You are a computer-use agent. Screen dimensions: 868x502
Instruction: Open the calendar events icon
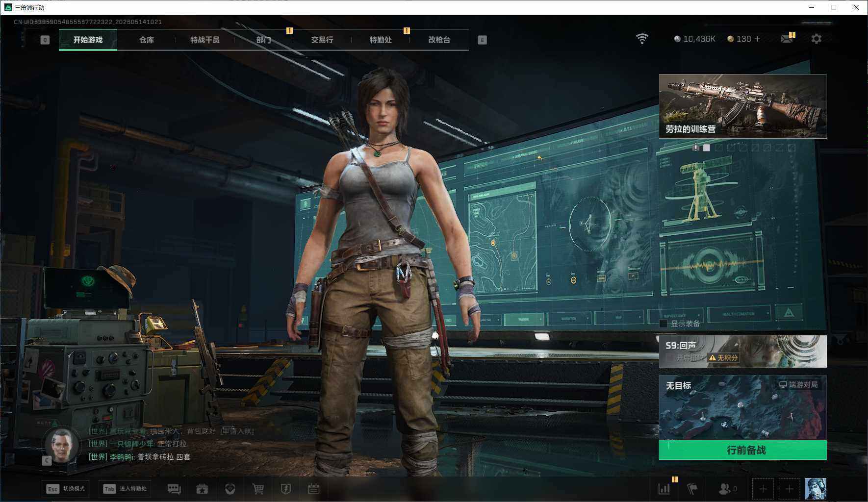pyautogui.click(x=314, y=489)
